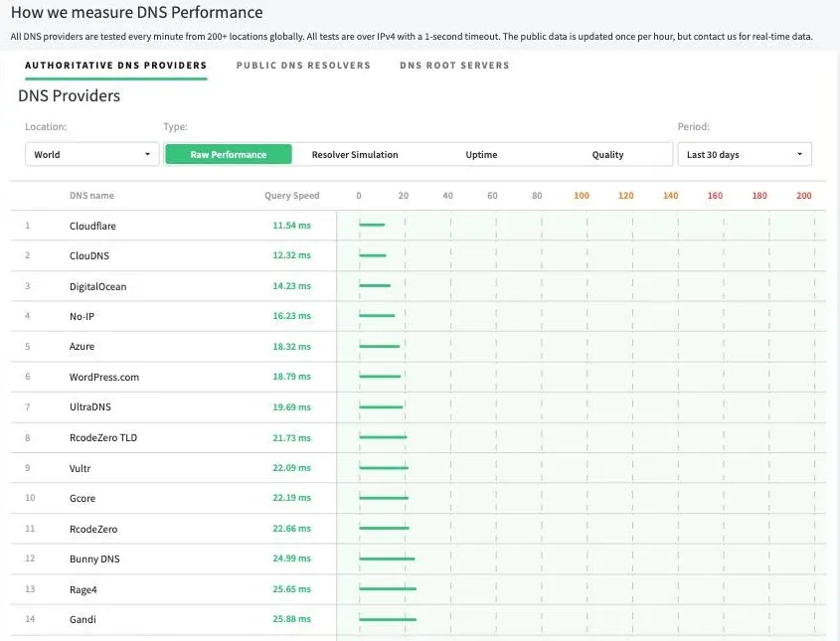Image resolution: width=840 pixels, height=641 pixels.
Task: Click the Gandi provider name
Action: [84, 619]
